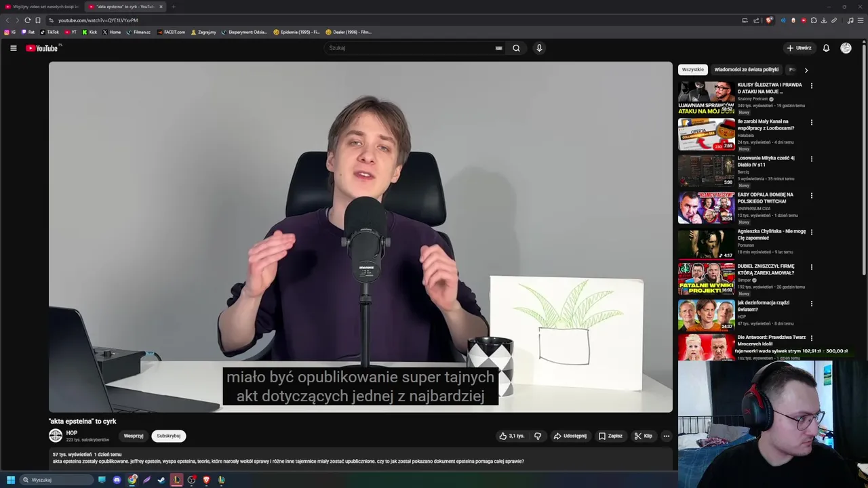Click the Wesprzyj button

[x=134, y=436]
